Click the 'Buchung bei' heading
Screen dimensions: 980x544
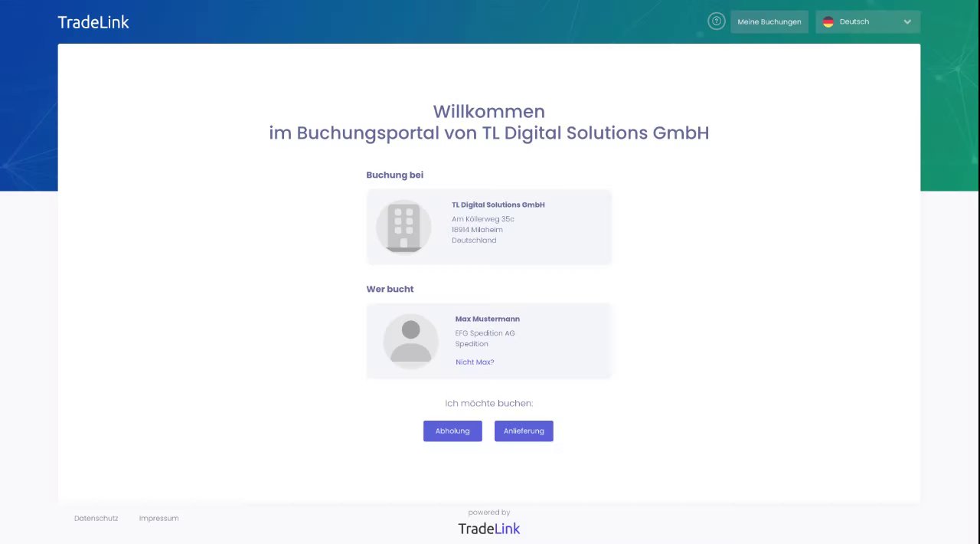tap(395, 175)
